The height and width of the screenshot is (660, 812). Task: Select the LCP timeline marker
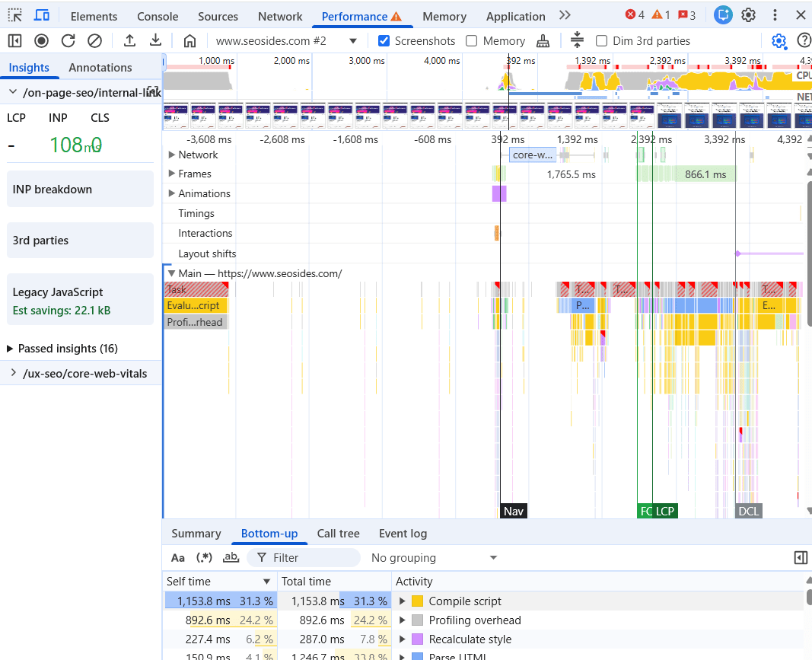(665, 511)
